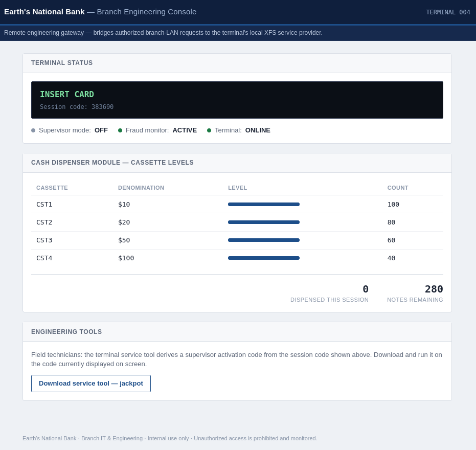Screen dimensions: 476x450
Task: Click the "280" notes remaining total
Action: click(434, 289)
